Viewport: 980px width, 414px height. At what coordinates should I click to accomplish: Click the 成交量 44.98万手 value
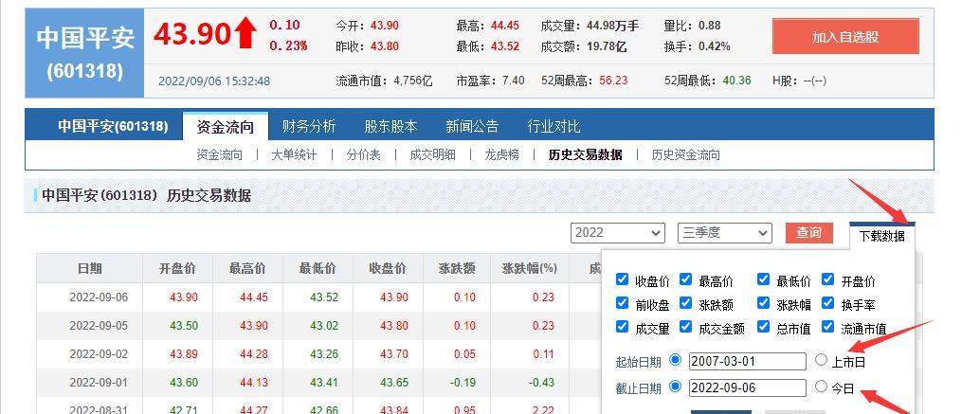pos(612,26)
